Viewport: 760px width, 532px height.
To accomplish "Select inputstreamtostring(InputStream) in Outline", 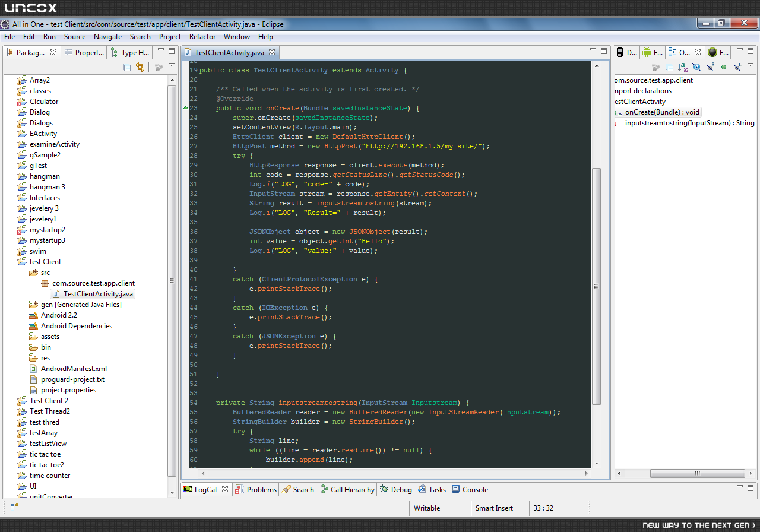I will [689, 123].
